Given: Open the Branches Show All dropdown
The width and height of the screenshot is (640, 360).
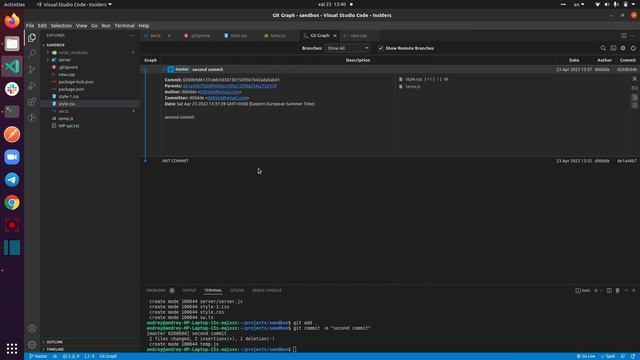Looking at the screenshot, I should coord(347,48).
